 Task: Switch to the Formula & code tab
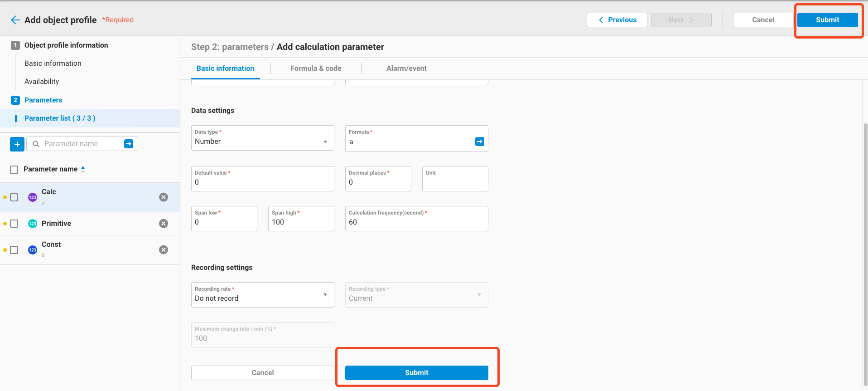[x=316, y=68]
